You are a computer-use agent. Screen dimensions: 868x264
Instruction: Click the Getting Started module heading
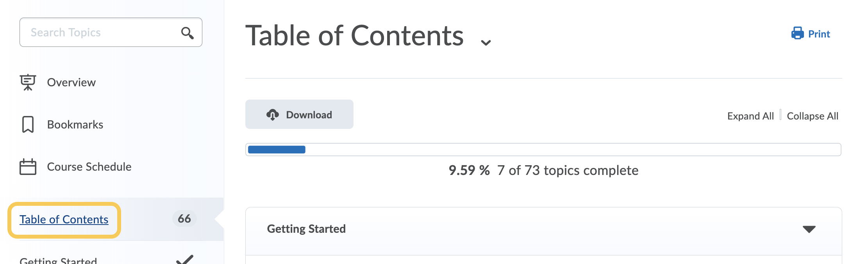[x=306, y=229]
